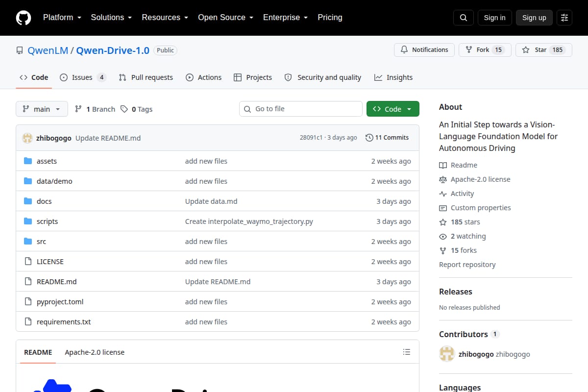Click the note icon beside Custom properties
588x392 pixels.
click(x=443, y=208)
